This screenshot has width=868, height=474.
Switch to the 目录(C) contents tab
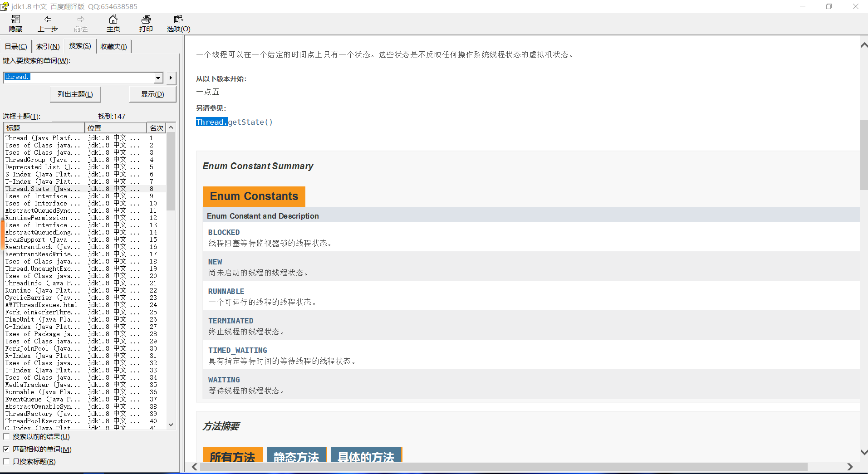16,46
